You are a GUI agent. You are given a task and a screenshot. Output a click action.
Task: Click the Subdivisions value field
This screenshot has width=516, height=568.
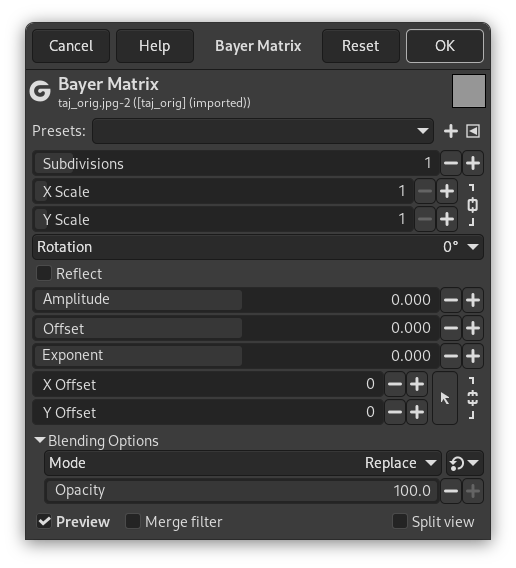236,163
